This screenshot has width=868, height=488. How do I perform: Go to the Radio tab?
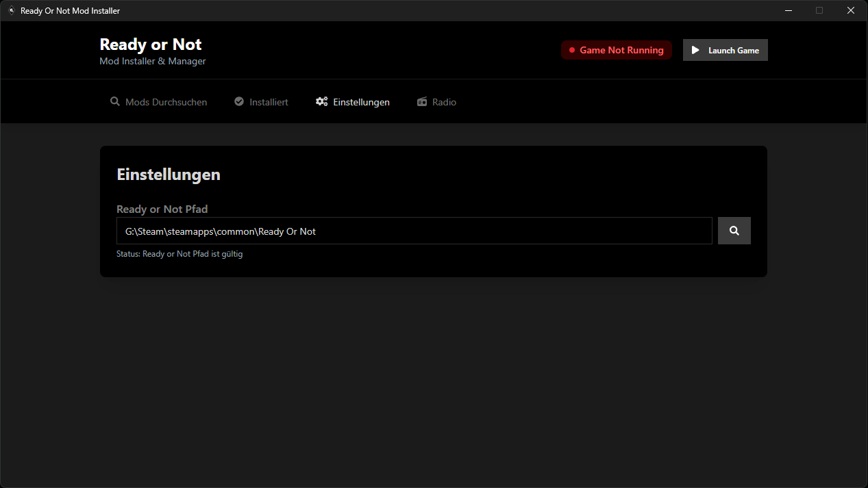[x=437, y=102]
